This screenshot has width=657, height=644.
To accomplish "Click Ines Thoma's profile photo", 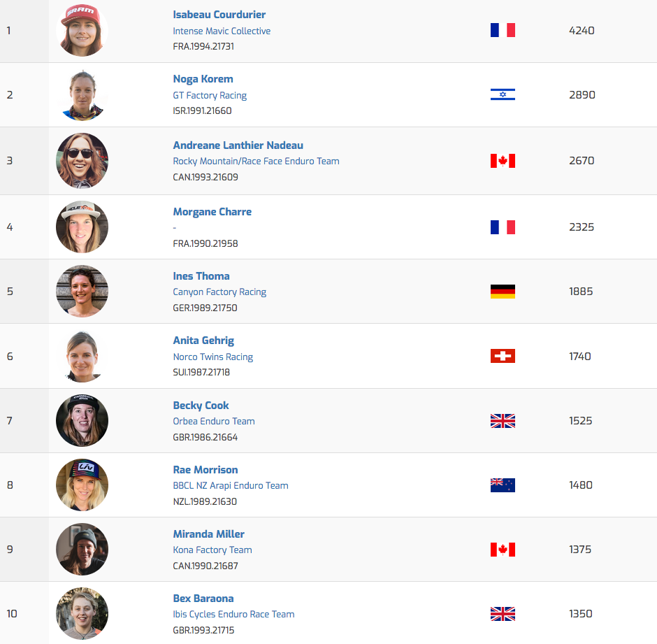I will pyautogui.click(x=82, y=291).
